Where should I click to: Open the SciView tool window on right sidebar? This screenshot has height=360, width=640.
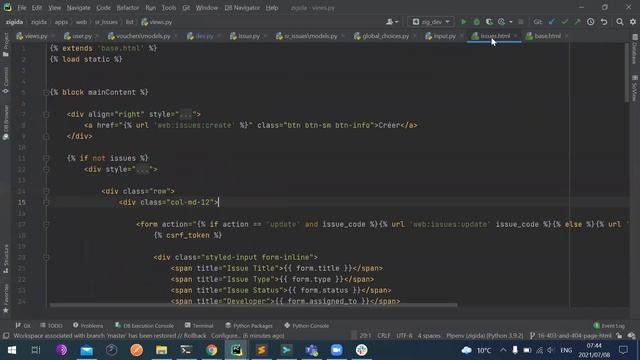coord(635,88)
